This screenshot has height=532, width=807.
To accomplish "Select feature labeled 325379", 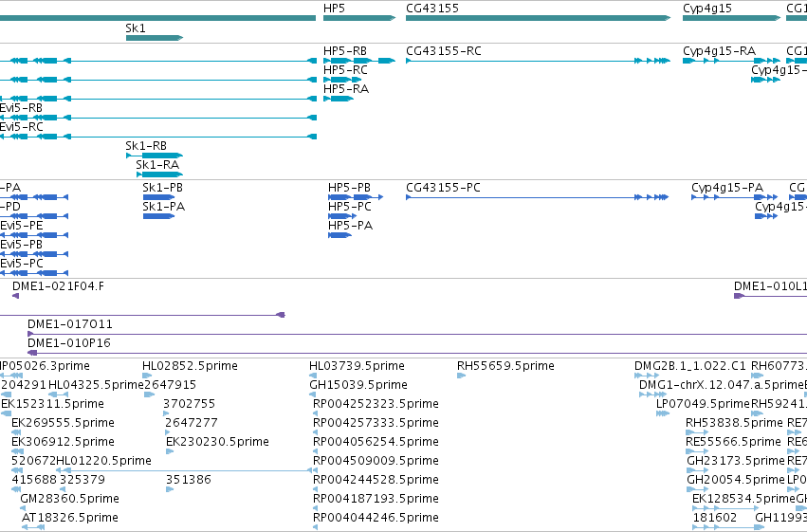I will click(83, 481).
